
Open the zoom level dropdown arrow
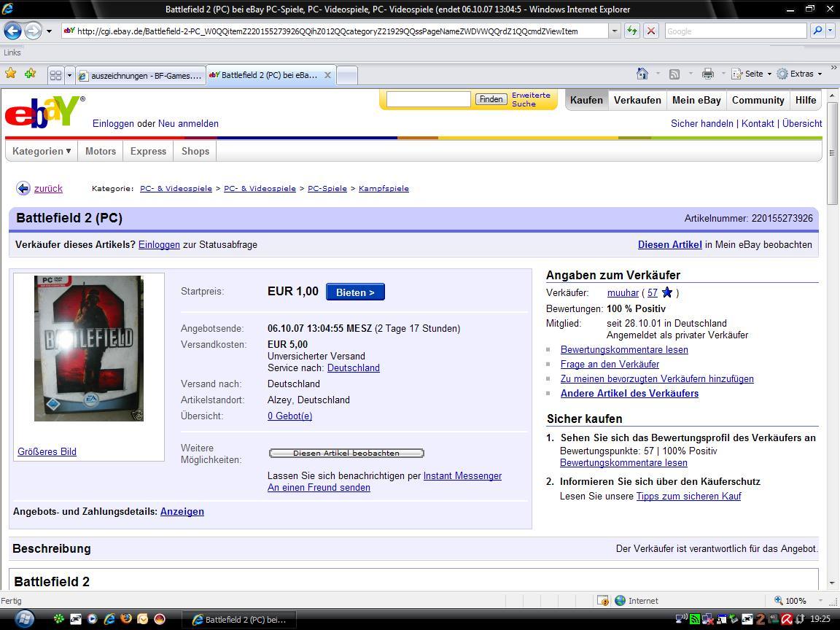[x=820, y=601]
